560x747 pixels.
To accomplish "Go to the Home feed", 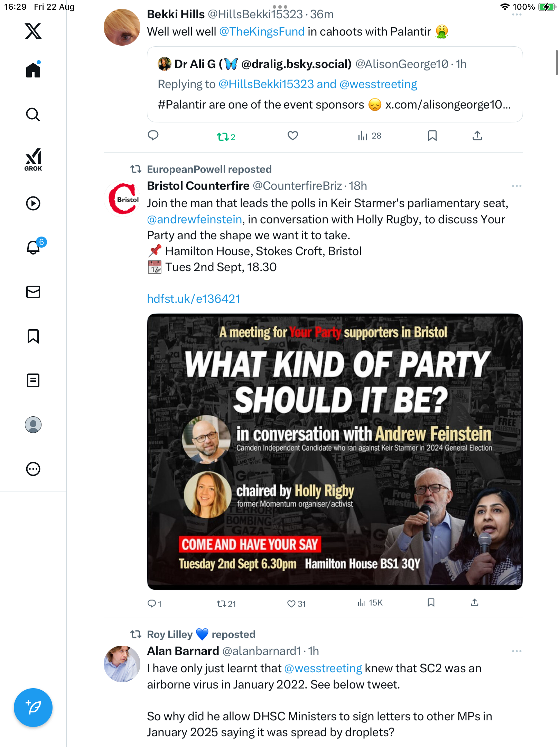I will pos(33,70).
